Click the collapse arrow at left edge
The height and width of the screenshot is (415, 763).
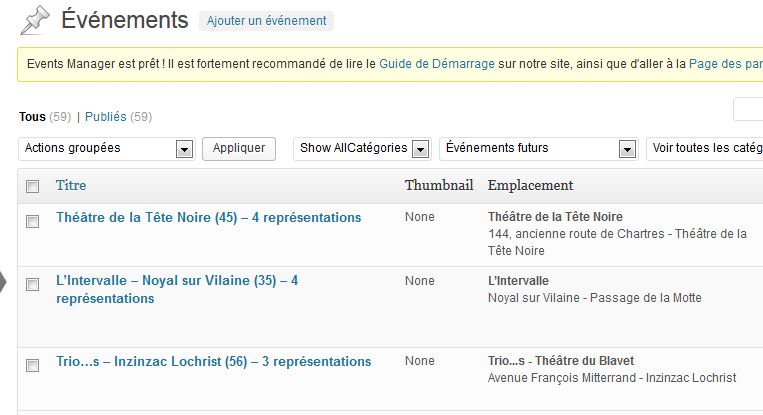[3, 282]
